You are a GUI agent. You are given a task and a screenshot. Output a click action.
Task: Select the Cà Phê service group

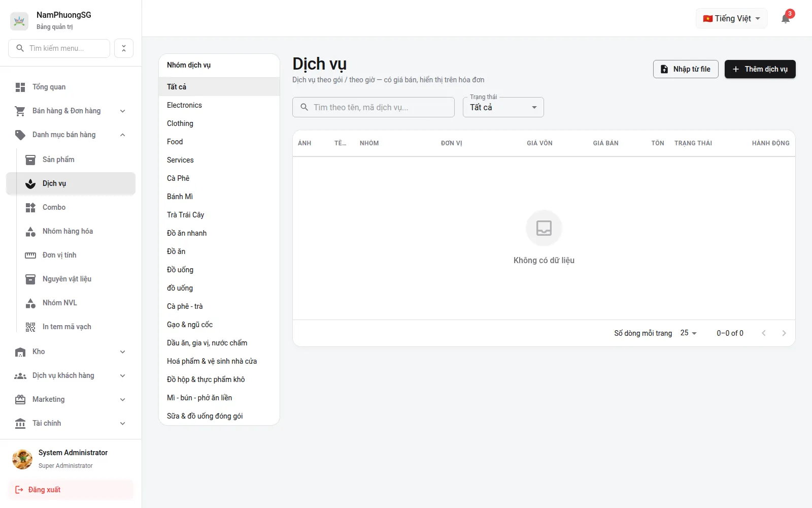tap(219, 178)
